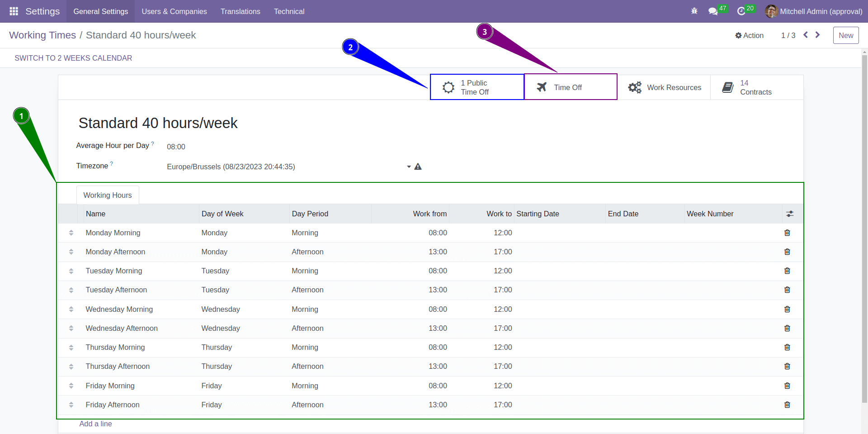Go to next record arrow
868x434 pixels.
[x=817, y=35]
